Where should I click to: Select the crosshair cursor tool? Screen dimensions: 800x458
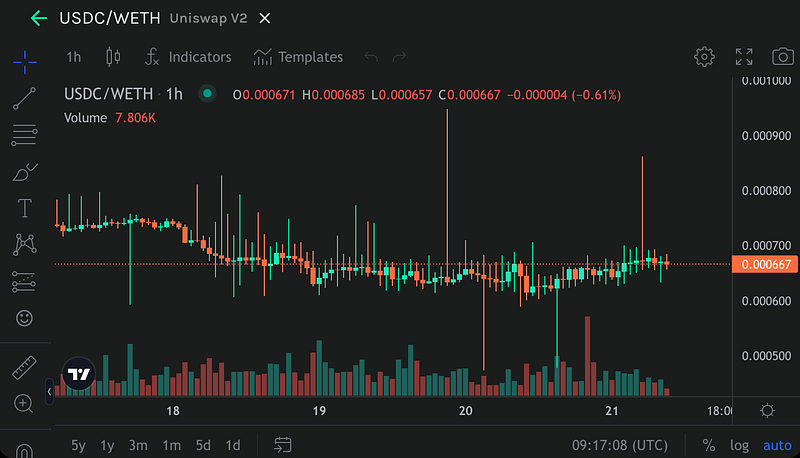tap(24, 62)
